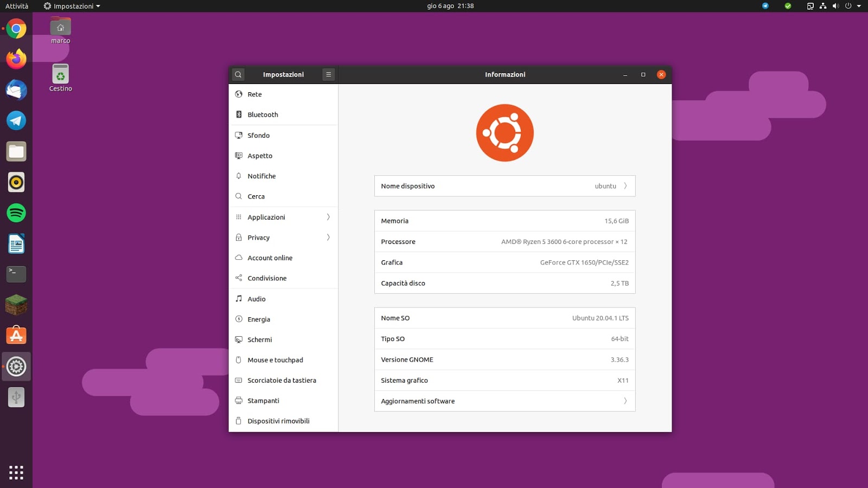Click the Scorciatoie da tastiera keyboard icon
This screenshot has width=868, height=488.
(x=239, y=380)
